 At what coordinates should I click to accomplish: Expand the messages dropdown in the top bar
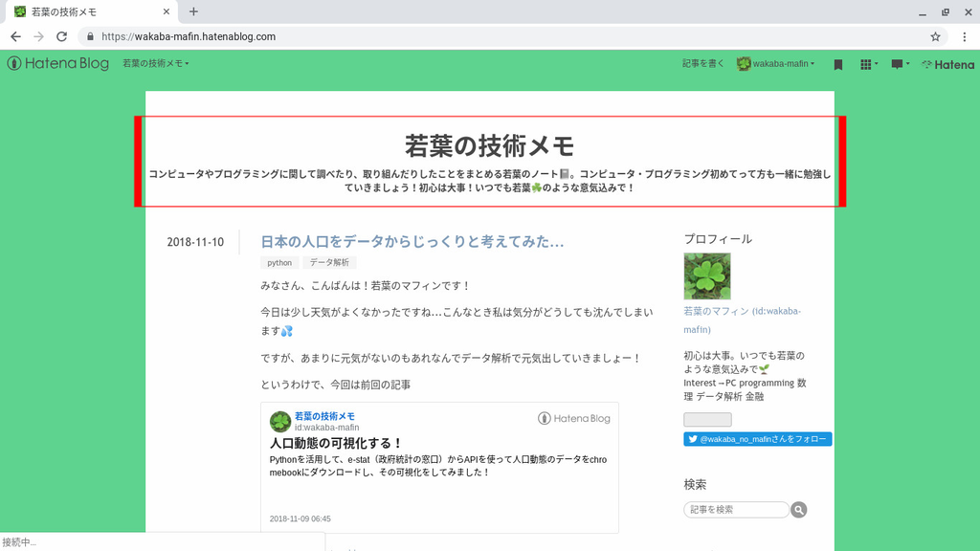point(898,64)
